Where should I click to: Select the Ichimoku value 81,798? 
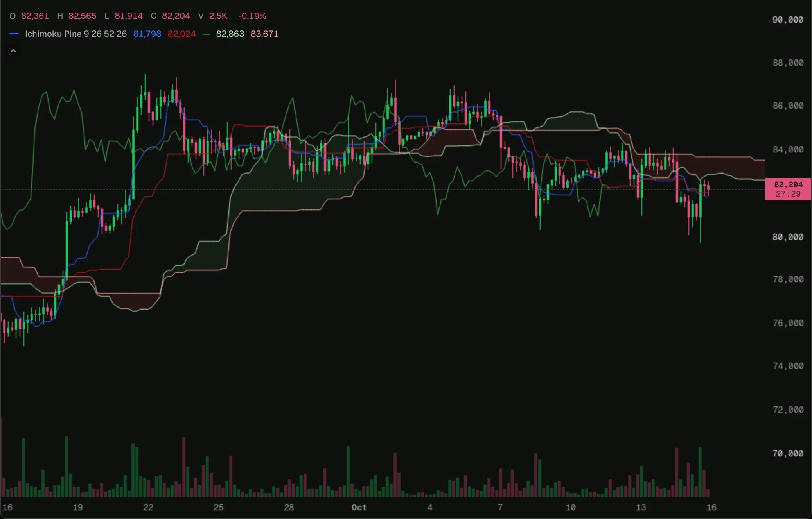147,34
